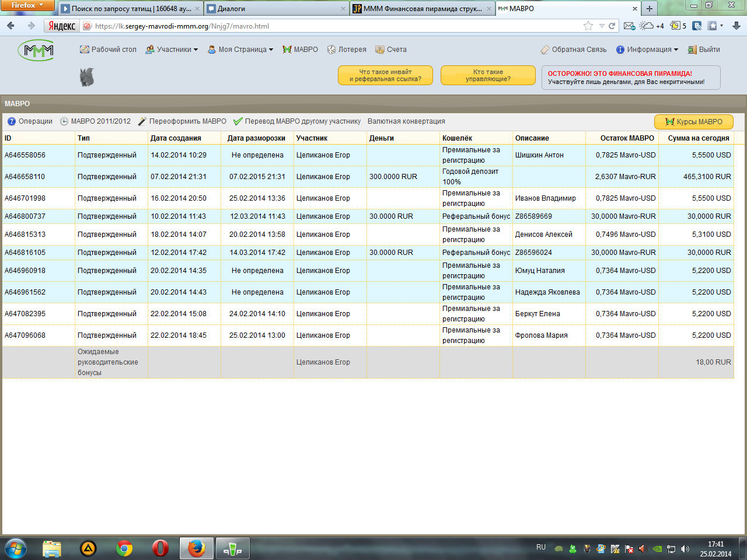Click the MMM logo
747x560 pixels.
point(36,51)
